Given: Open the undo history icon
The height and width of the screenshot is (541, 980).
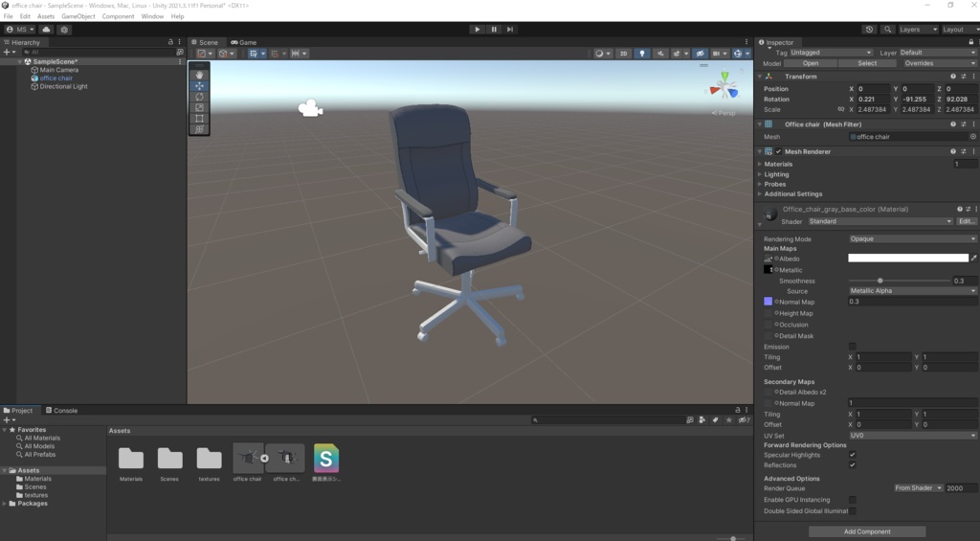Looking at the screenshot, I should [x=869, y=30].
